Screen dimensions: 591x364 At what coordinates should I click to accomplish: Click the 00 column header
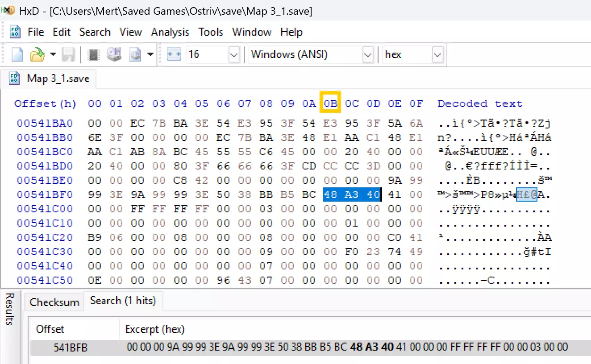95,104
